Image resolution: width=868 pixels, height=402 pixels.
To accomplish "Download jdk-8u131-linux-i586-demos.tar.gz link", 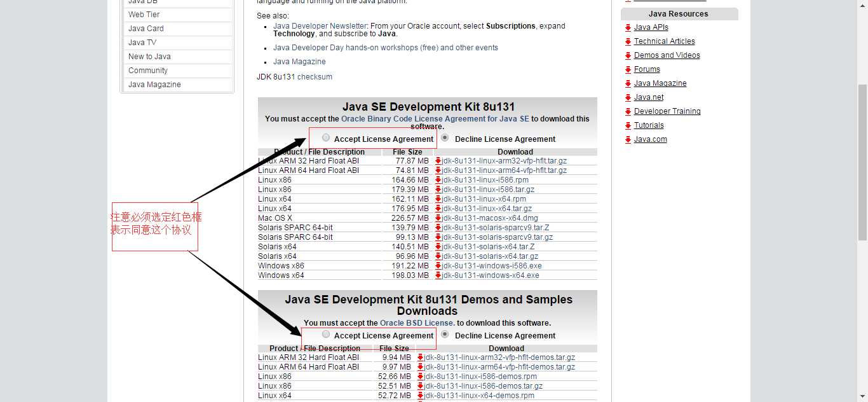I will point(484,386).
